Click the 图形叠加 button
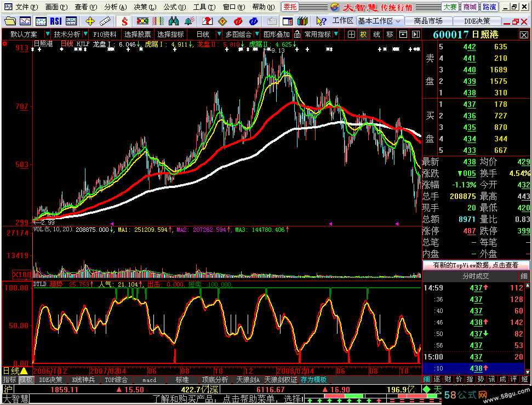 click(x=277, y=35)
